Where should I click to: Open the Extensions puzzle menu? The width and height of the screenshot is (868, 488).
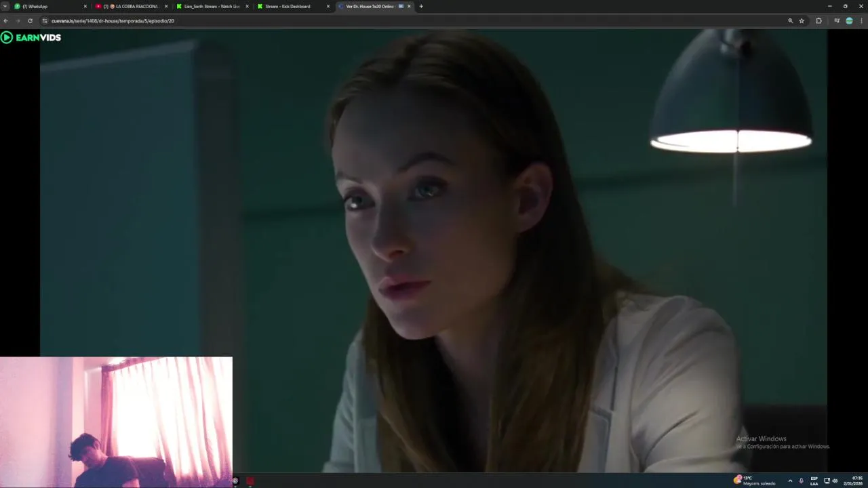(818, 21)
